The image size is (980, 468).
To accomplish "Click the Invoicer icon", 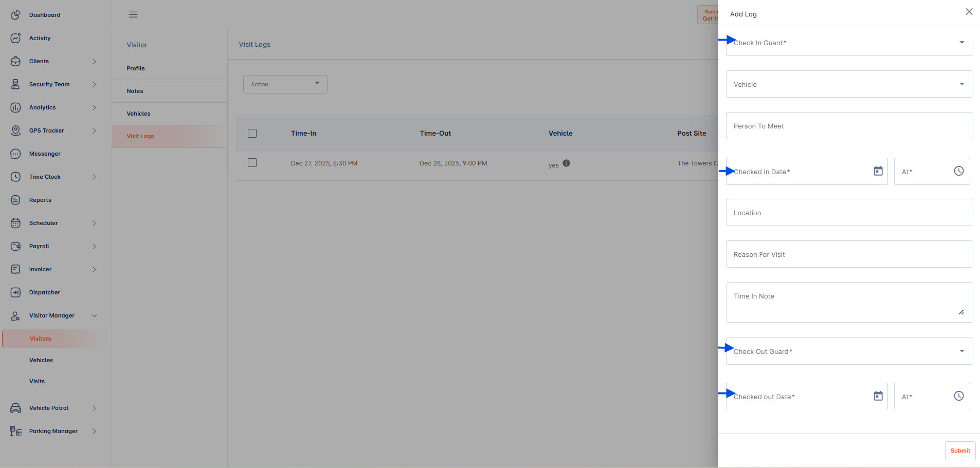I will (x=15, y=269).
